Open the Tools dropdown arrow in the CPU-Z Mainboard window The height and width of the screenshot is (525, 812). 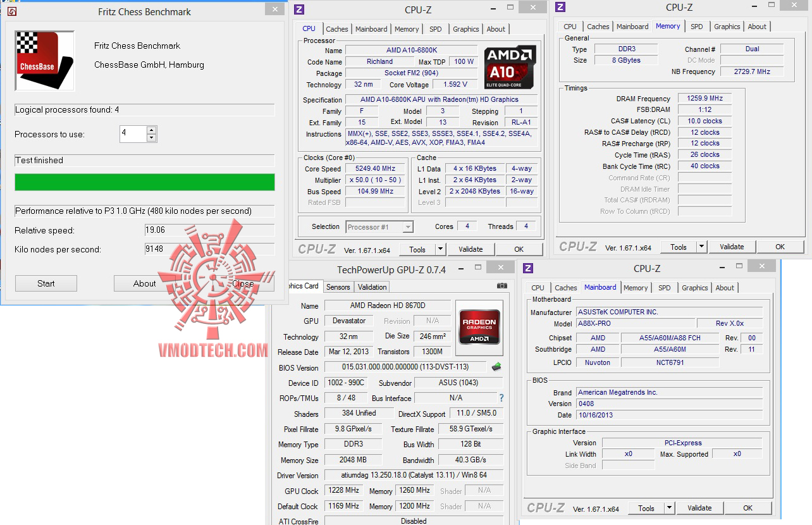click(670, 508)
